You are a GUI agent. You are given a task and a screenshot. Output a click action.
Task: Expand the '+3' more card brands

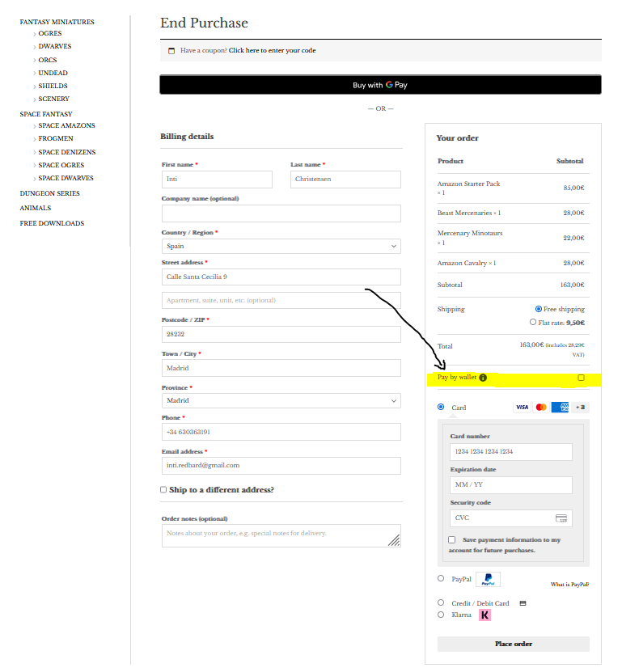[580, 407]
